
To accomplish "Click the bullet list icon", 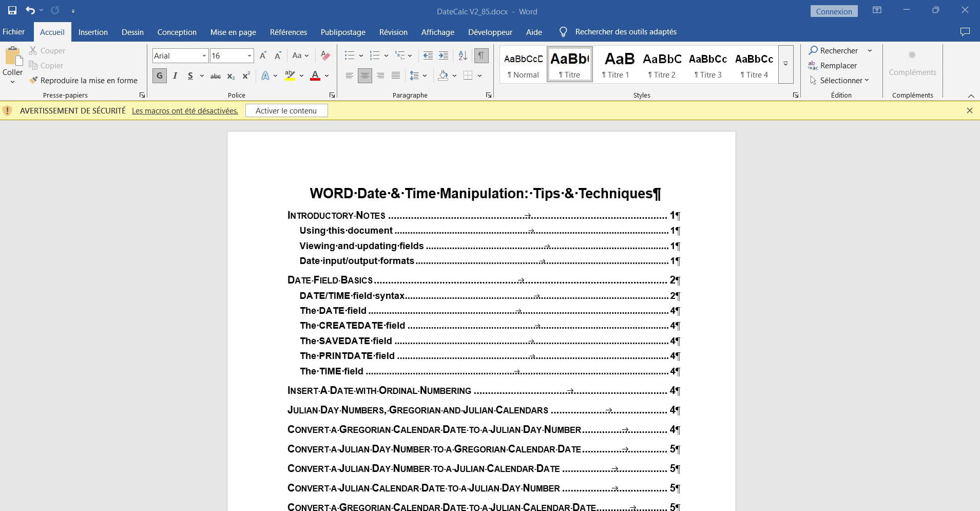I will (x=350, y=55).
